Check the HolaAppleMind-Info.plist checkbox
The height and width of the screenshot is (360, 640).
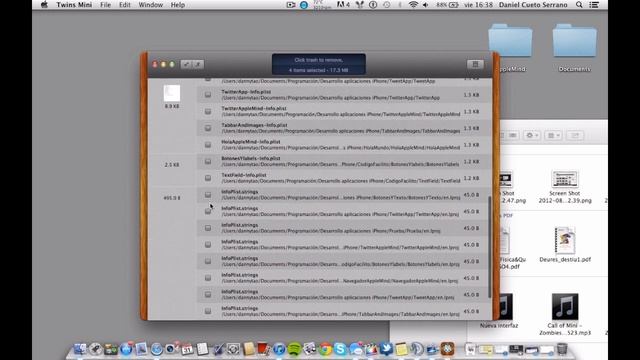click(x=208, y=145)
